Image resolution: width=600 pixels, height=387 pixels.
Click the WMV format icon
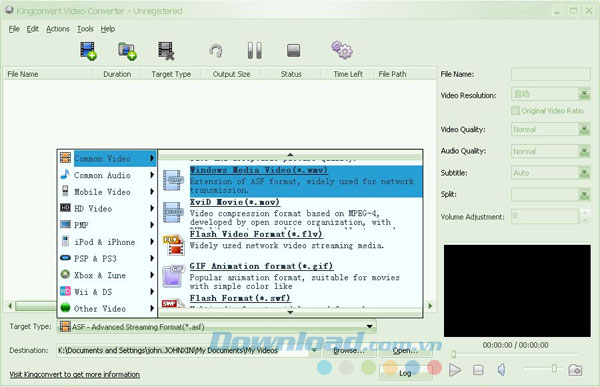(173, 180)
